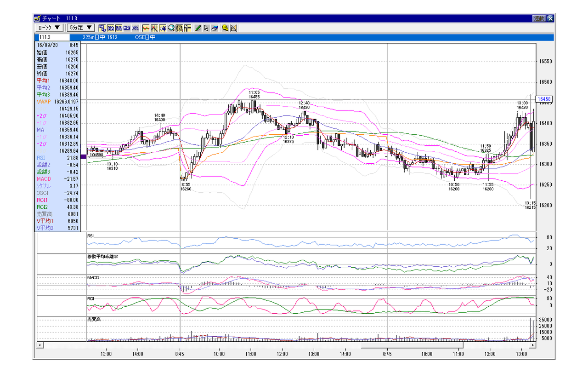
Task: Close the chart window
Action: [x=550, y=18]
